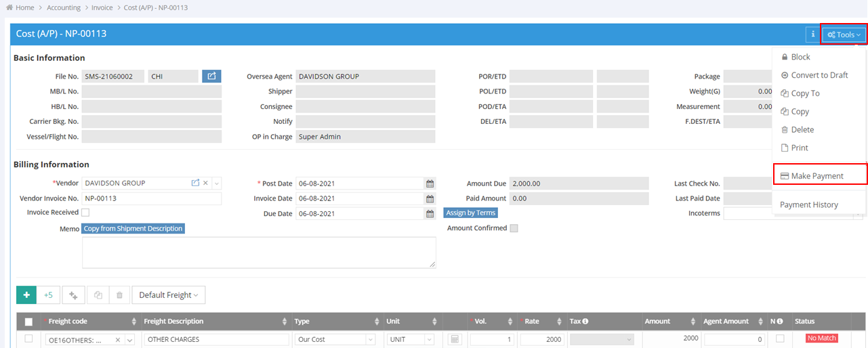Open the Unit dropdown in freight row
Image resolution: width=868 pixels, height=348 pixels.
tap(410, 339)
